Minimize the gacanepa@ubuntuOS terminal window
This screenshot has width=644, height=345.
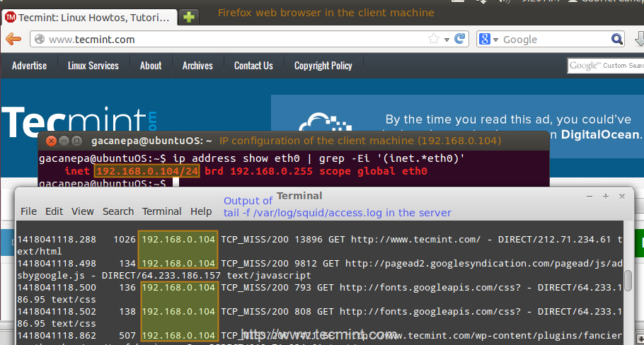(64, 141)
